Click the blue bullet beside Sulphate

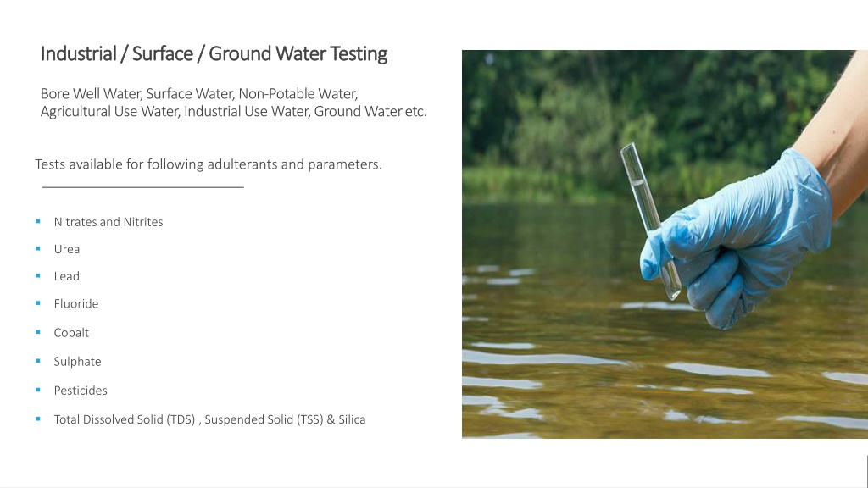click(x=38, y=361)
